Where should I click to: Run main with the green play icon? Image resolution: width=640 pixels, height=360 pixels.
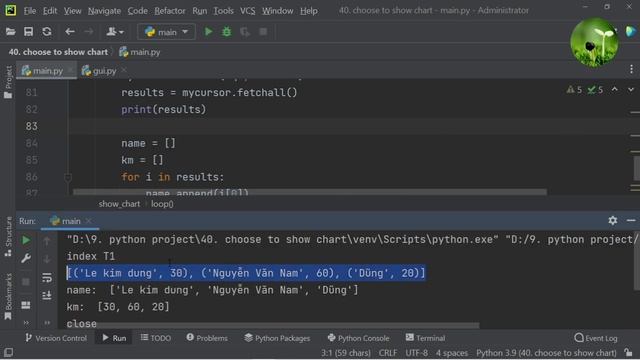209,31
